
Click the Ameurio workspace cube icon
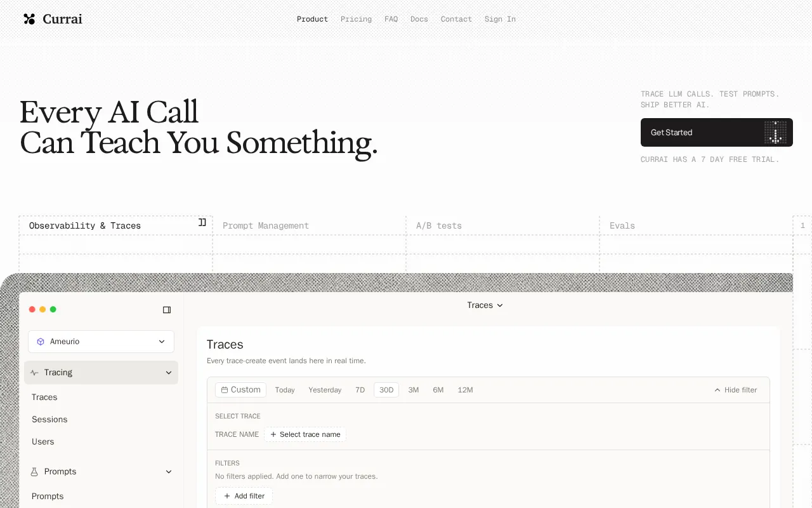click(41, 342)
